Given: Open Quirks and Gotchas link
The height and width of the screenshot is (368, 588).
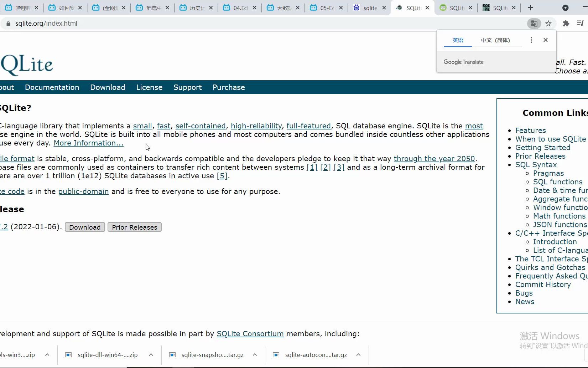Looking at the screenshot, I should pos(550,267).
